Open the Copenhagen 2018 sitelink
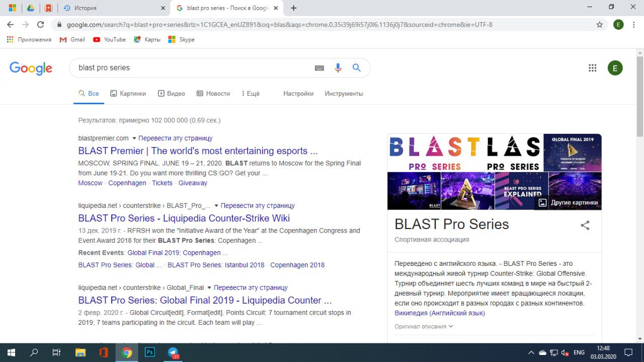Screen dimensions: 644x362 click(x=297, y=265)
